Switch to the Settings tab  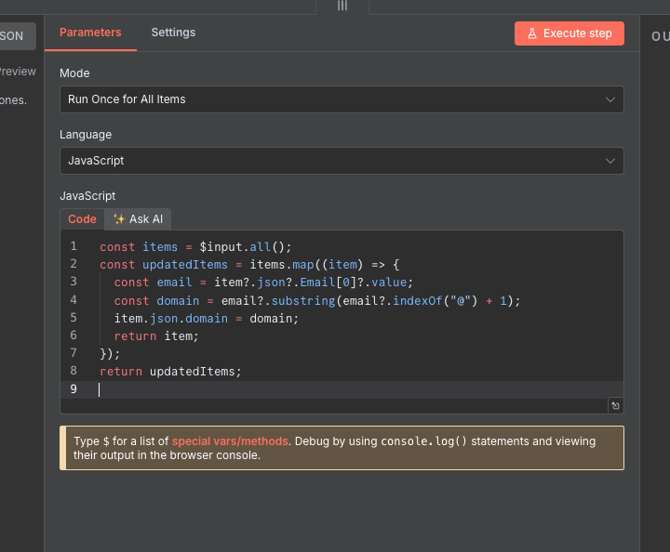(x=173, y=33)
